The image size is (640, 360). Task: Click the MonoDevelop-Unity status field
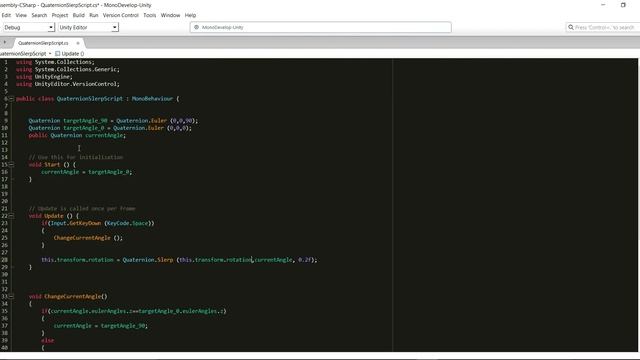point(320,27)
